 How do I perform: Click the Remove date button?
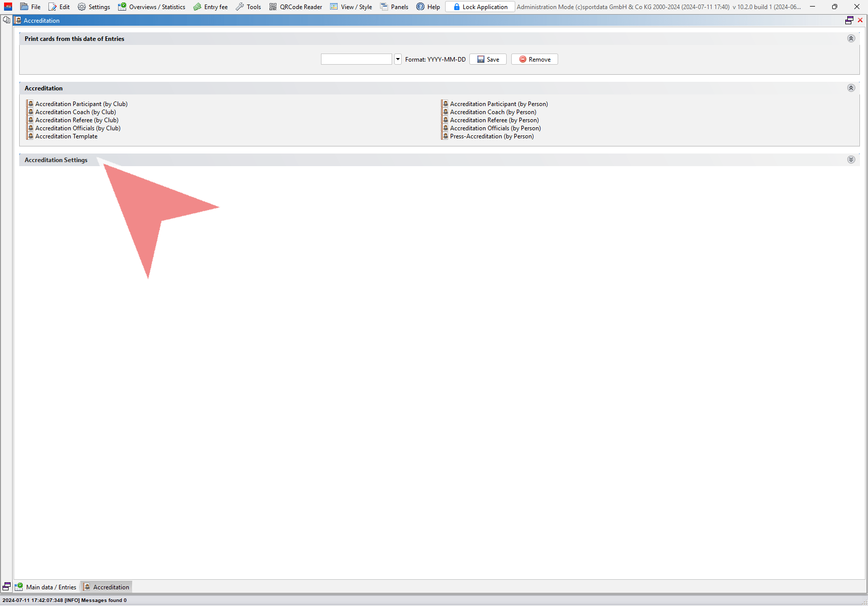tap(534, 60)
